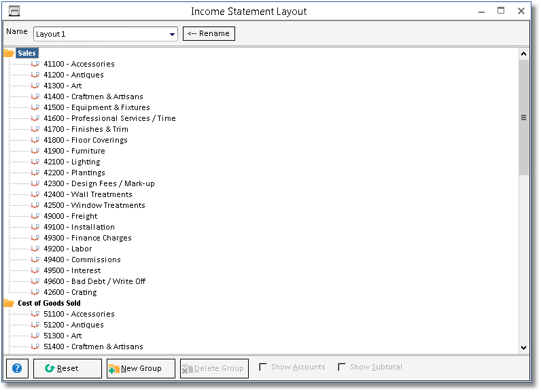Click the Sales folder icon

(x=9, y=53)
